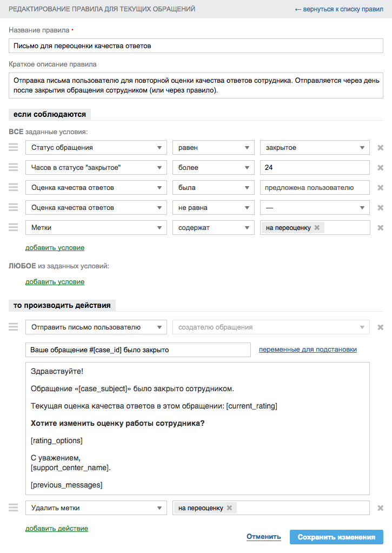The width and height of the screenshot is (392, 553).
Task: Click the 'Отменить' link
Action: click(264, 537)
